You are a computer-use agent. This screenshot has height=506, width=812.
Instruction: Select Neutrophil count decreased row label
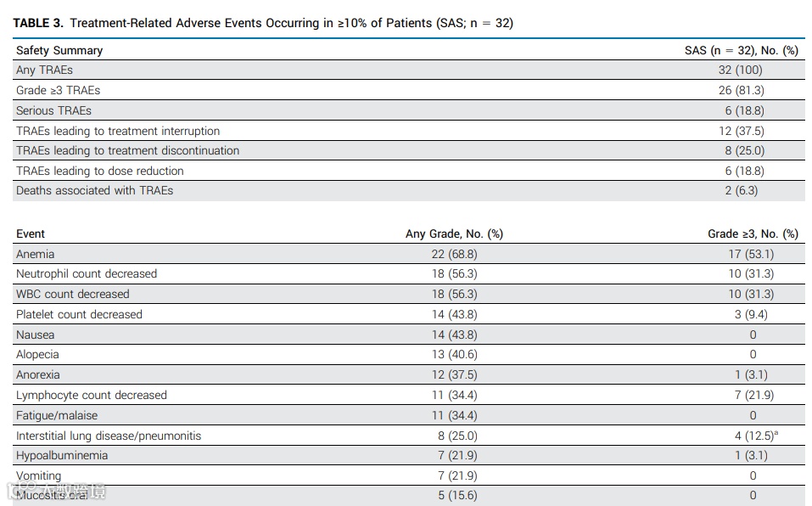[87, 274]
